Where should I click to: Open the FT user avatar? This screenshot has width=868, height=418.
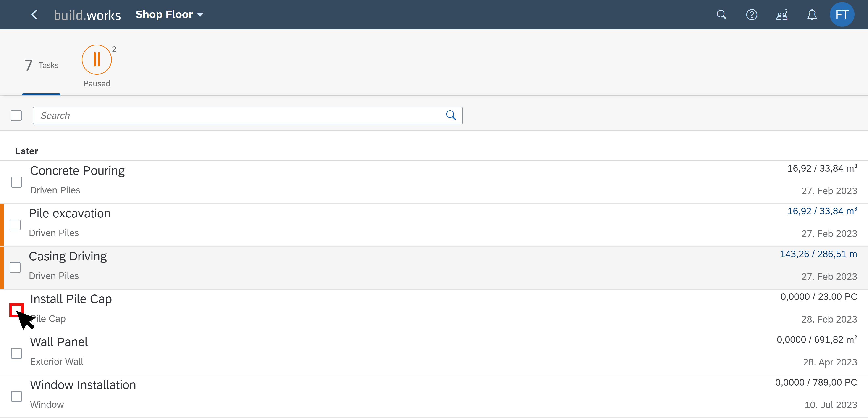pyautogui.click(x=842, y=14)
